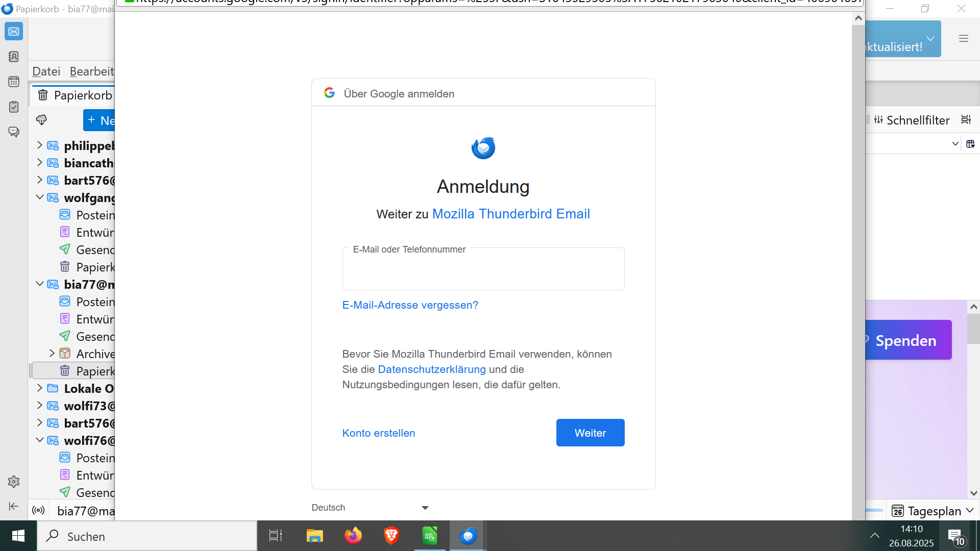Click the Konto erstellen link
This screenshot has width=980, height=551.
click(379, 433)
